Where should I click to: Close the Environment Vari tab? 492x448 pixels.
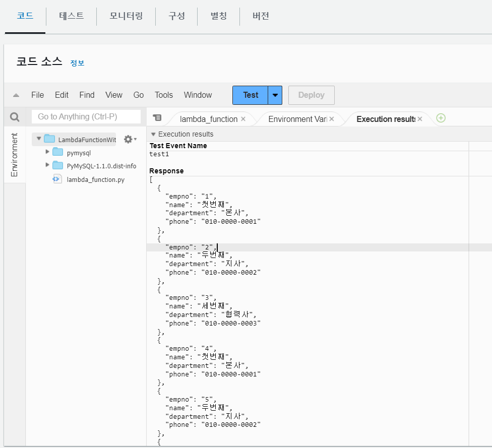coord(332,119)
